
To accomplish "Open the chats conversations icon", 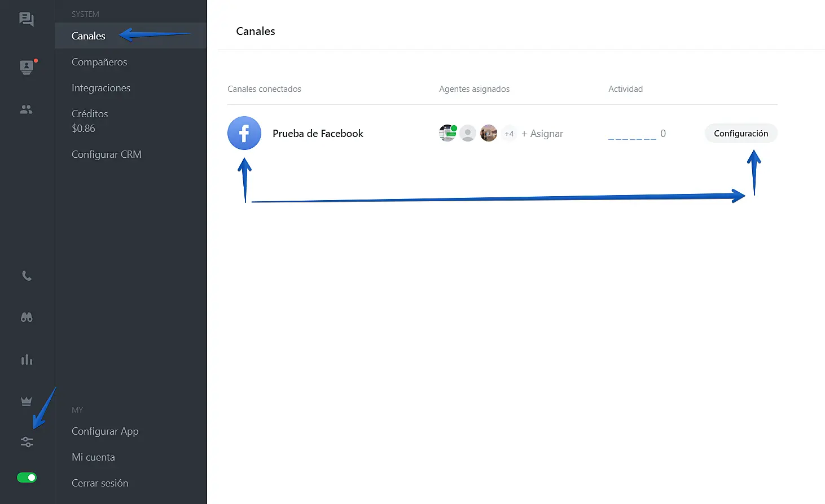I will pyautogui.click(x=27, y=19).
